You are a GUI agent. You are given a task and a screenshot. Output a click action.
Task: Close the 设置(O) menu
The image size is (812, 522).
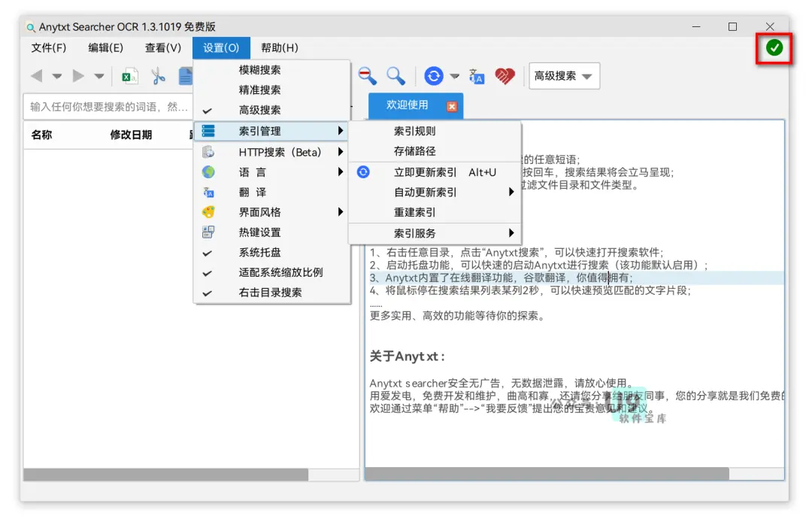pos(221,47)
